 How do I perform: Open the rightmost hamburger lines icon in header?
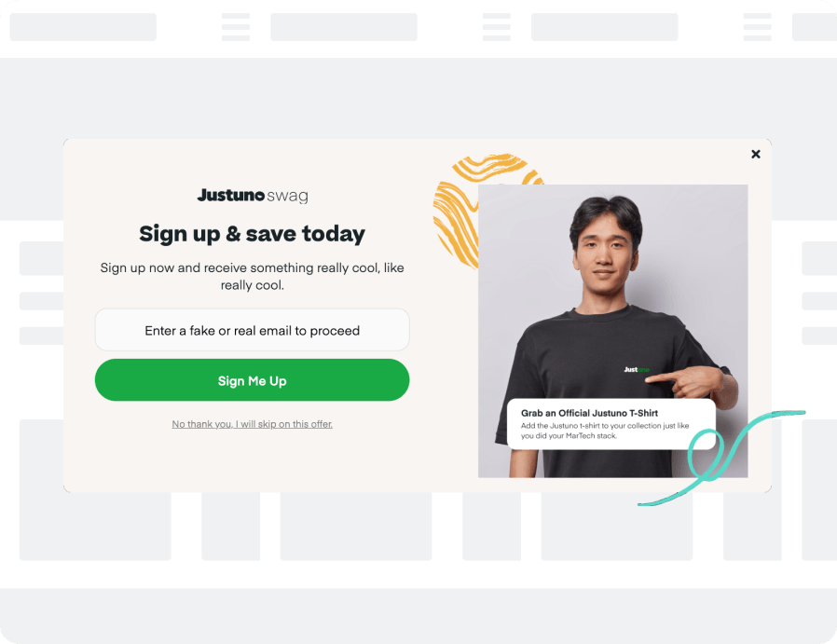click(757, 27)
